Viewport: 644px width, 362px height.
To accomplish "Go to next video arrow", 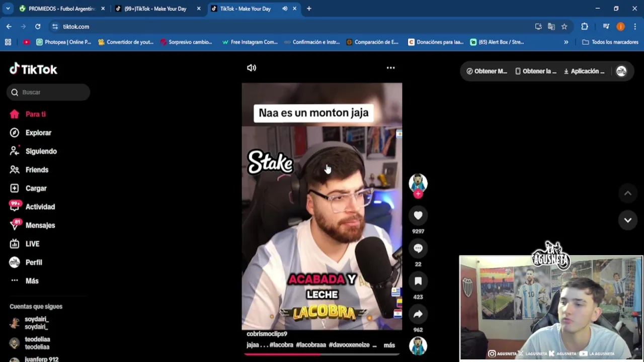I will (x=628, y=220).
